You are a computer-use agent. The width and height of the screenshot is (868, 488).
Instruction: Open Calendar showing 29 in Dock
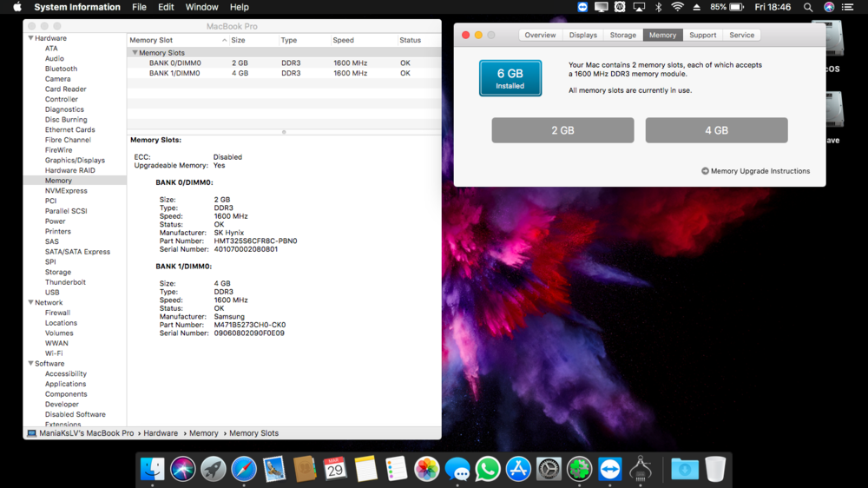click(335, 469)
